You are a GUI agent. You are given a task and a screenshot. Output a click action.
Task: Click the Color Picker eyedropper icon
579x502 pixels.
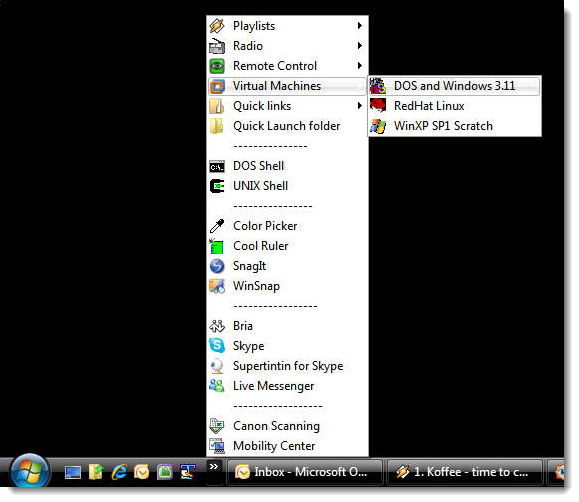point(217,226)
